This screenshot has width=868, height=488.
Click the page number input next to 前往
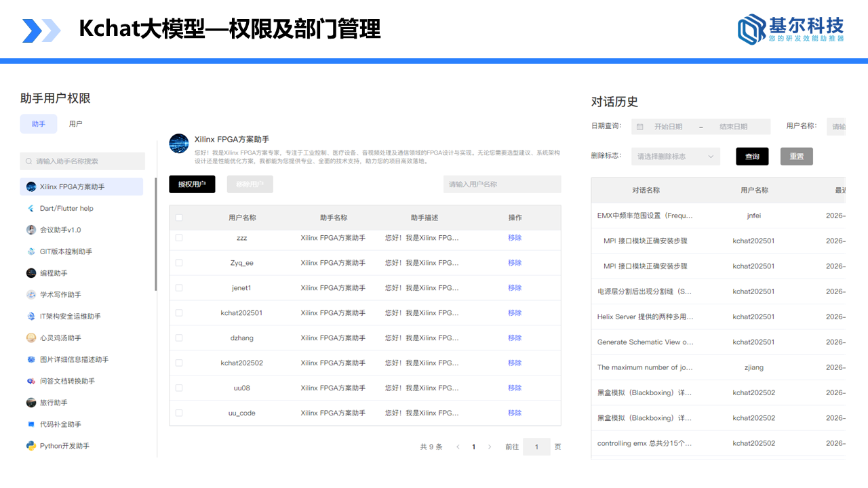pyautogui.click(x=536, y=447)
